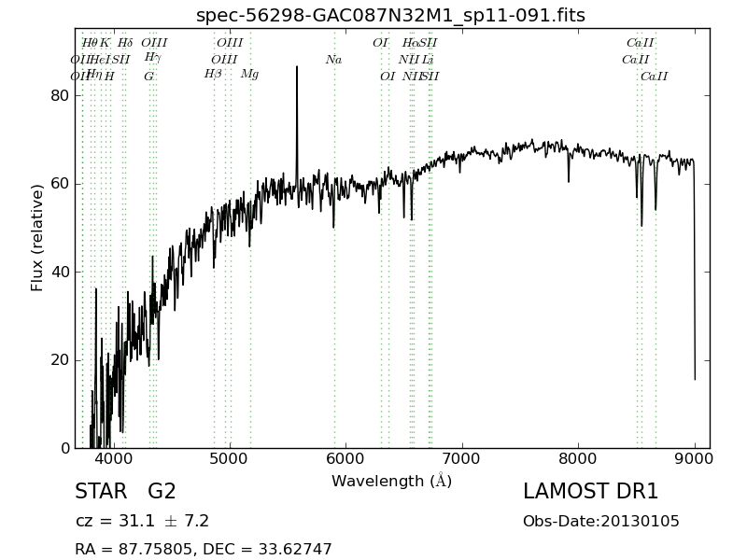Click the Na spectral line label
Image resolution: width=747 pixels, height=560 pixels.
click(333, 60)
